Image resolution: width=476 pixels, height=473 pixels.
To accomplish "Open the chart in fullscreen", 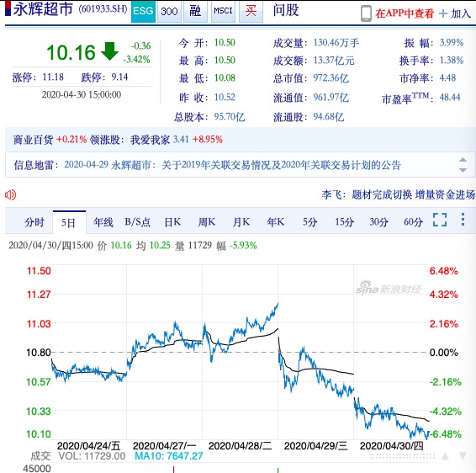I will coord(440,220).
